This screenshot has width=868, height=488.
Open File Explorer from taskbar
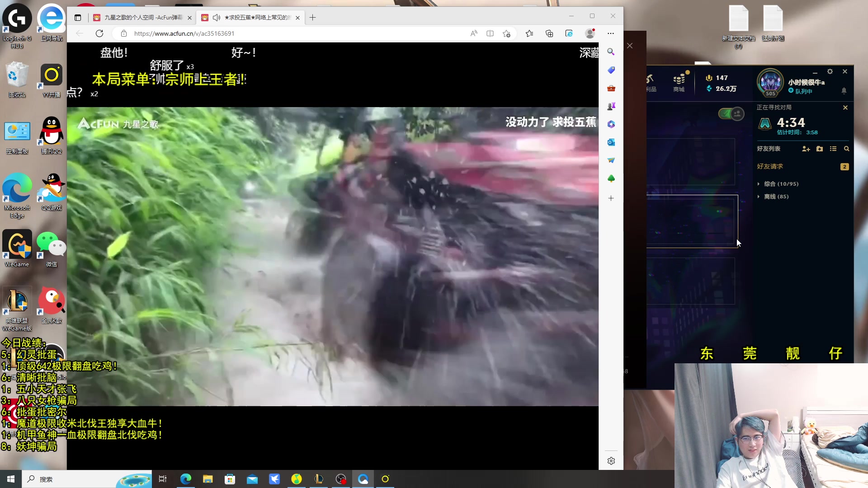coord(208,479)
